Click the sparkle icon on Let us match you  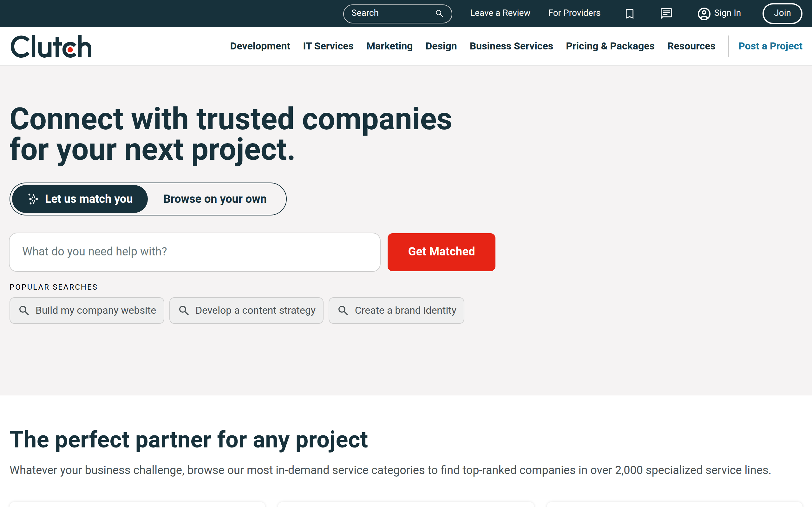tap(33, 199)
